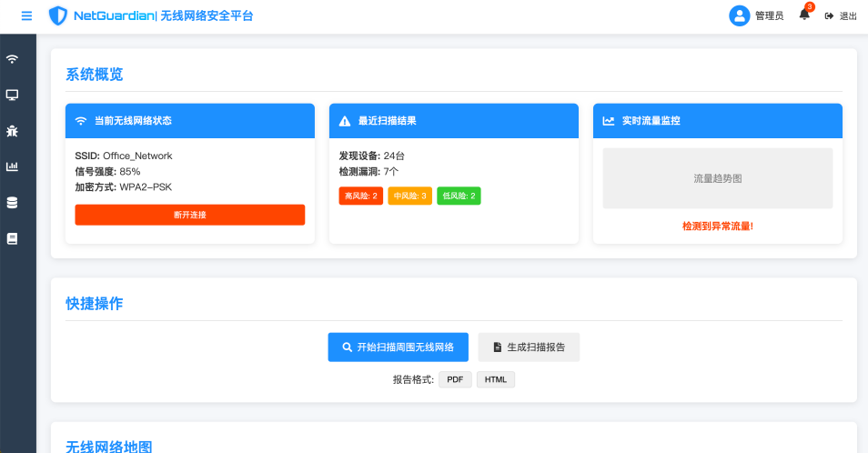Viewport: 868px width, 453px height.
Task: Click the 退出 logout icon
Action: coord(829,16)
